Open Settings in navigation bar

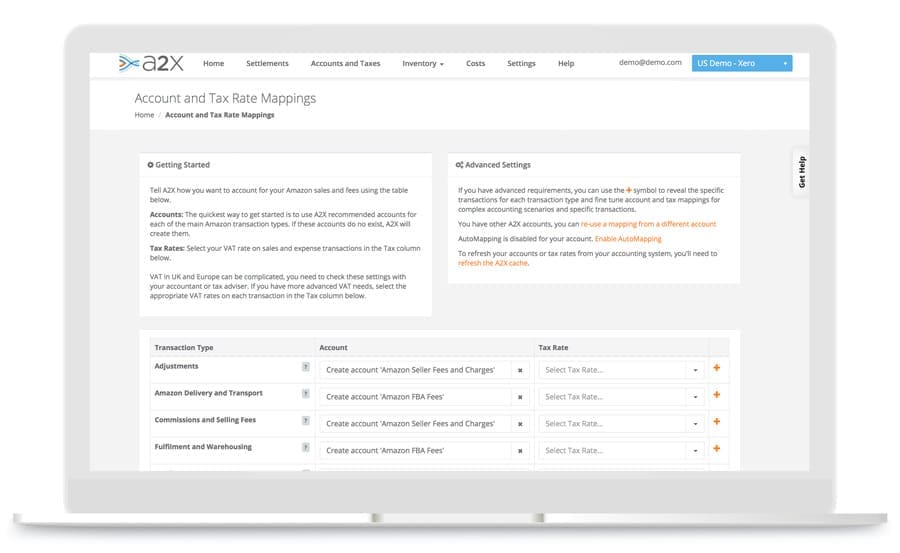pos(521,63)
